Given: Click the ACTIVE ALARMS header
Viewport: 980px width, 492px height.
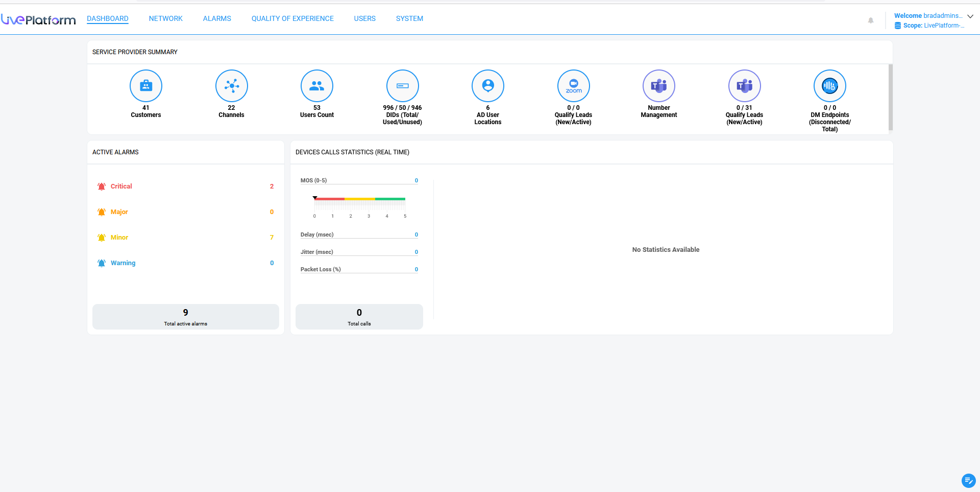Looking at the screenshot, I should (115, 152).
